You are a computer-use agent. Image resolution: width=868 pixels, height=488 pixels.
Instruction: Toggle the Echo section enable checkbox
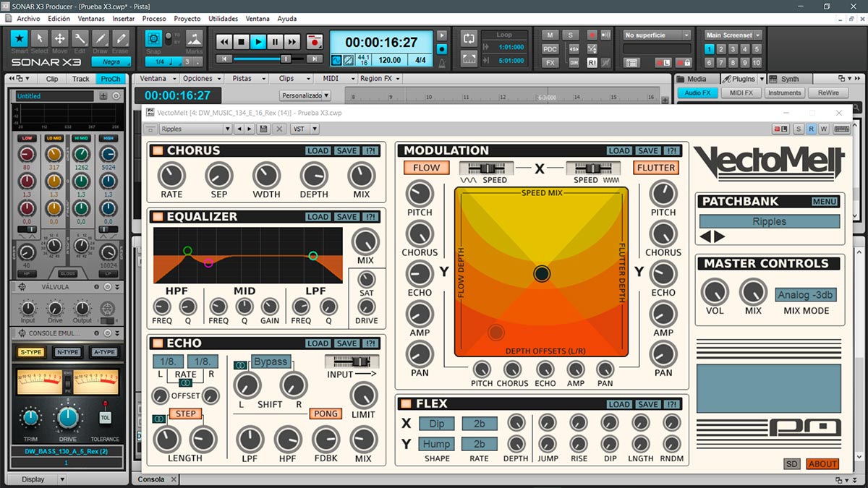point(157,343)
